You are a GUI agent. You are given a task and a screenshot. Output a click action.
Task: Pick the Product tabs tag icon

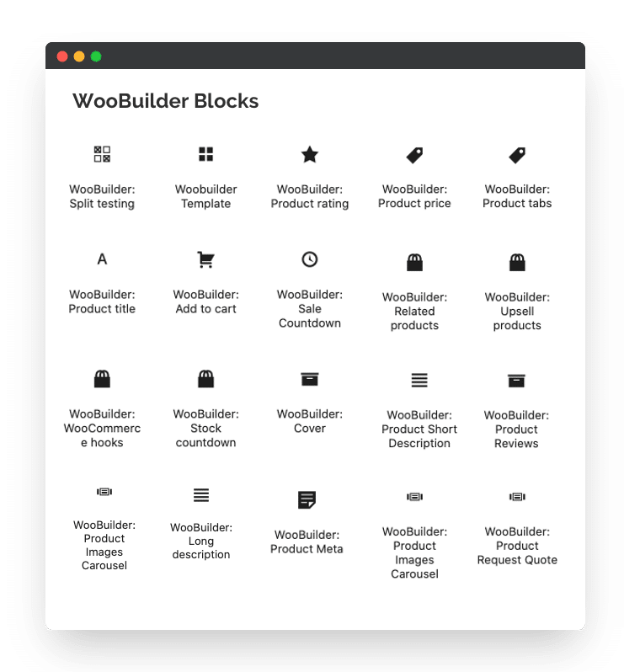pos(517,155)
